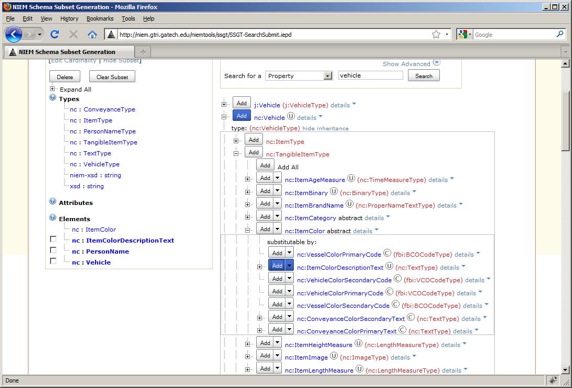Open the new tab button
The width and height of the screenshot is (572, 388).
[x=143, y=52]
